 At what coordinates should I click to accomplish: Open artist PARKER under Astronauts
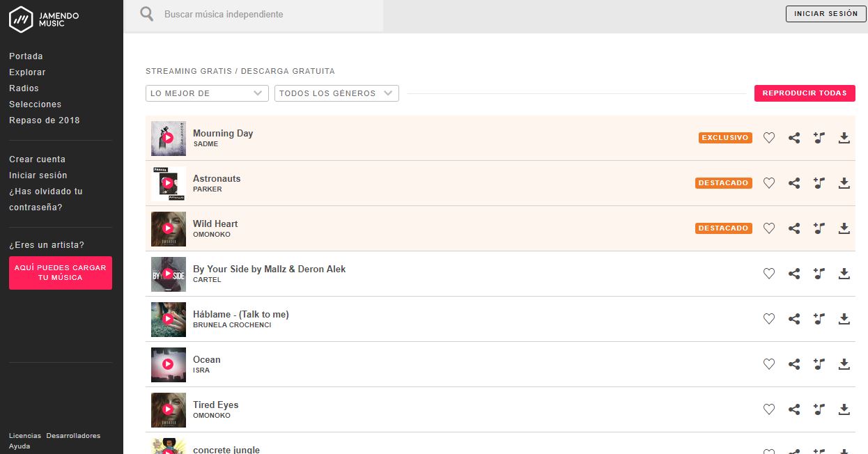pyautogui.click(x=207, y=189)
